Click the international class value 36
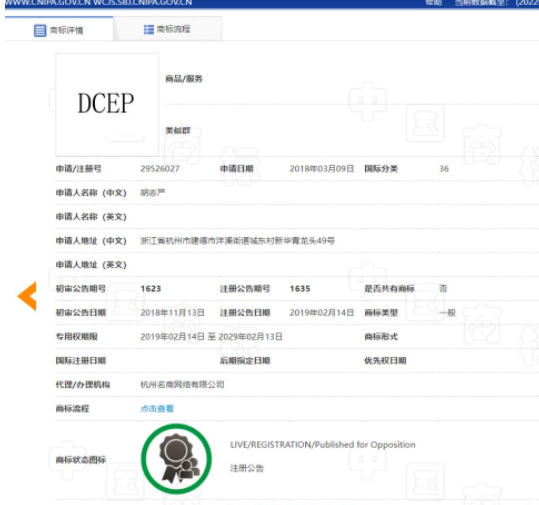This screenshot has width=539, height=505. [444, 168]
